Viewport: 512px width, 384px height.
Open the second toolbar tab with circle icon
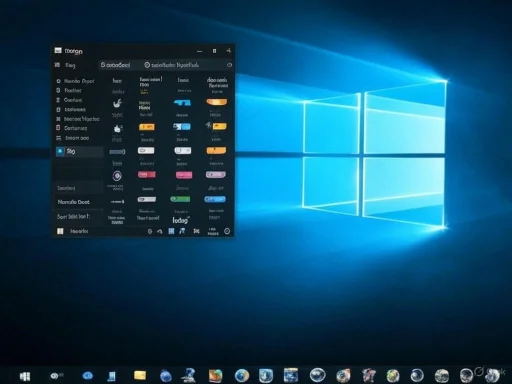[x=172, y=65]
